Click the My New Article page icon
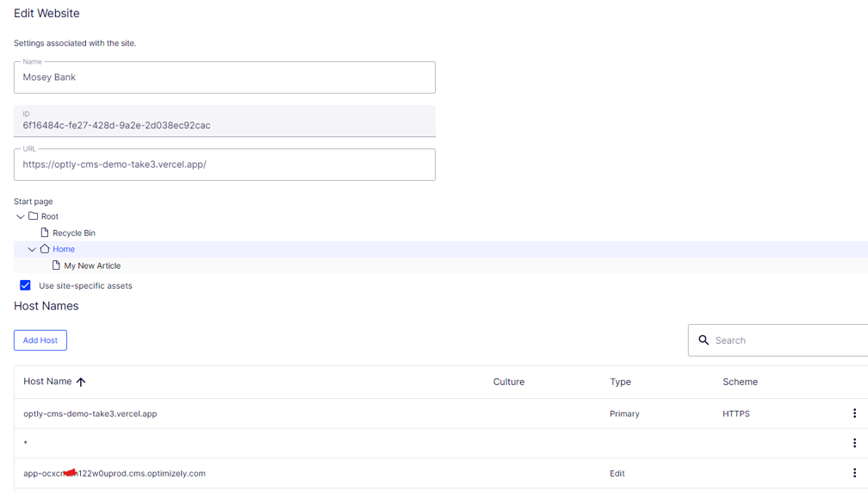This screenshot has width=868, height=492. pos(56,265)
